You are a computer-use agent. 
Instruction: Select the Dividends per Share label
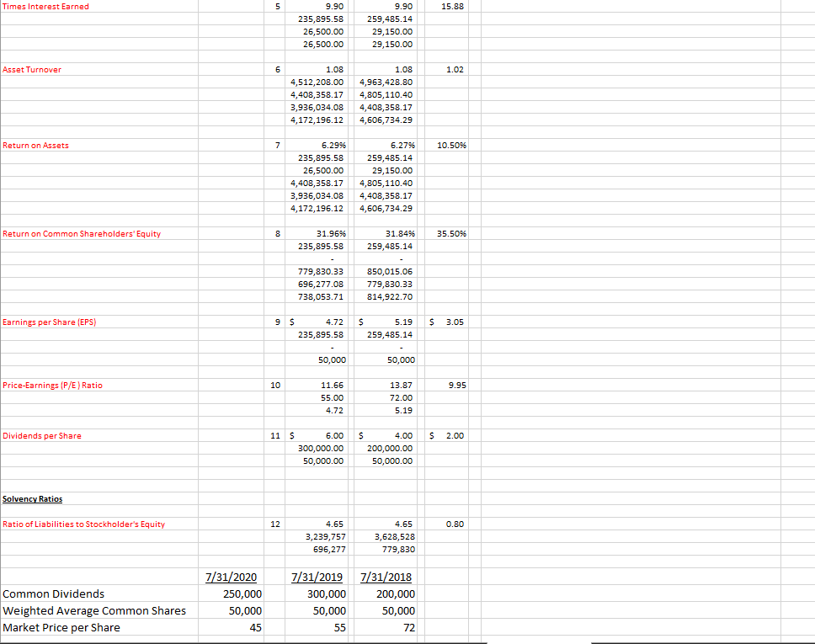(40, 435)
